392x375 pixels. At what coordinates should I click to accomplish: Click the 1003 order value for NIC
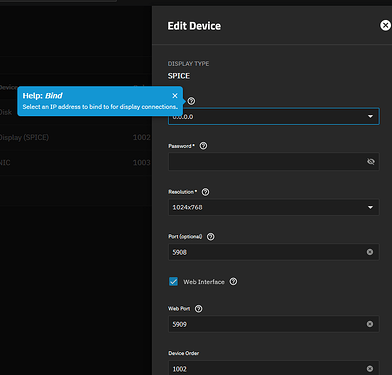click(x=142, y=163)
